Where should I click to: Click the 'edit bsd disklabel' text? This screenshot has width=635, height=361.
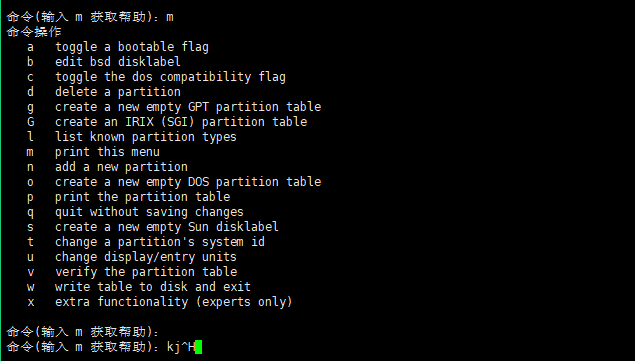click(x=118, y=62)
